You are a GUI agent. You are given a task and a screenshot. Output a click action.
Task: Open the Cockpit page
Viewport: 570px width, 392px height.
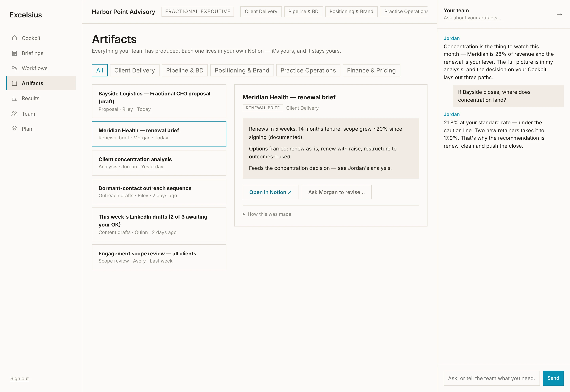click(41, 38)
